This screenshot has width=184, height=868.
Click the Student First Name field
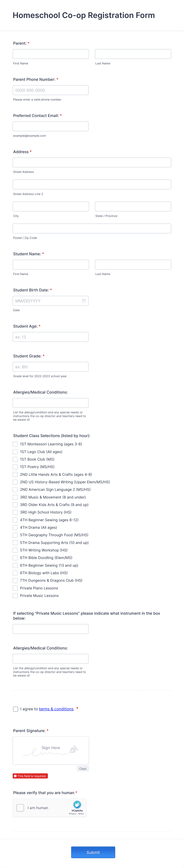tap(51, 264)
